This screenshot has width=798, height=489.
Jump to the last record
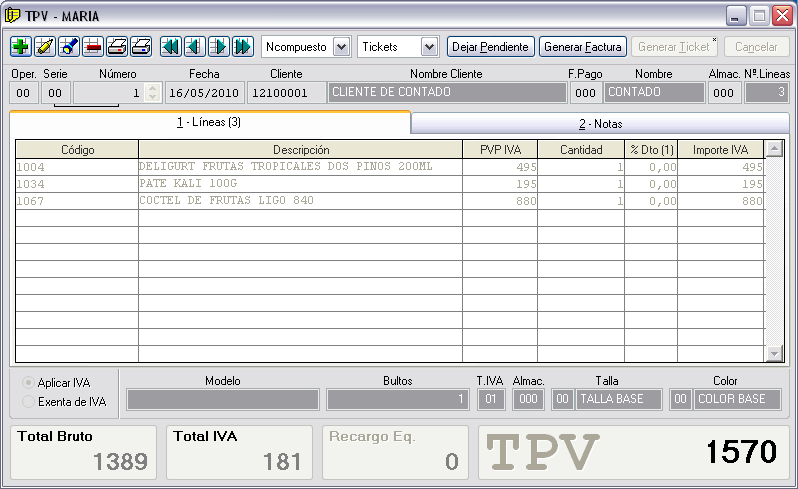click(x=242, y=47)
